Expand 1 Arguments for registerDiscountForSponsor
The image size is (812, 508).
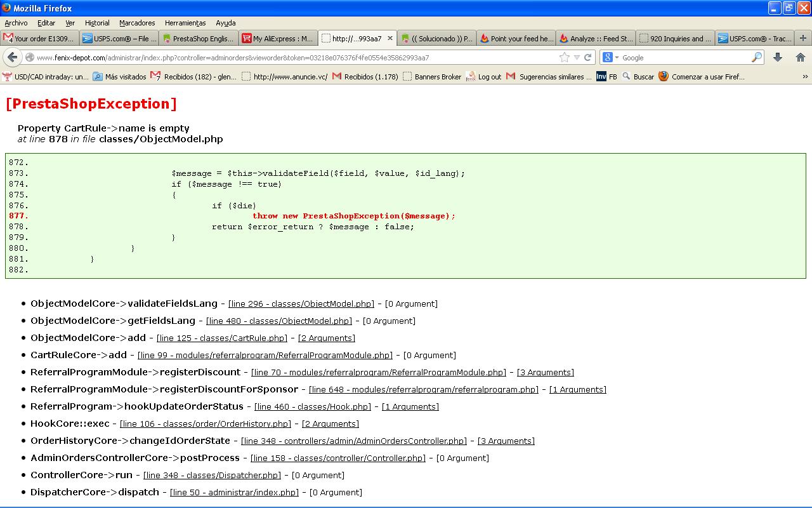(x=578, y=390)
